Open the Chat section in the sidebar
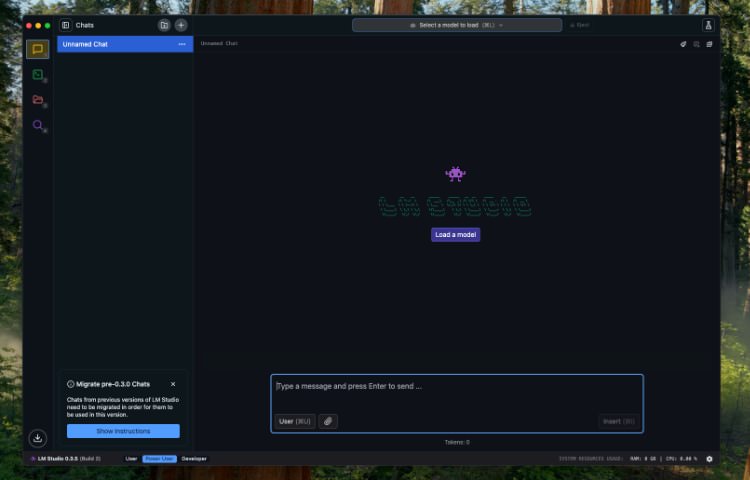Screen dimensions: 750x480 38,49
